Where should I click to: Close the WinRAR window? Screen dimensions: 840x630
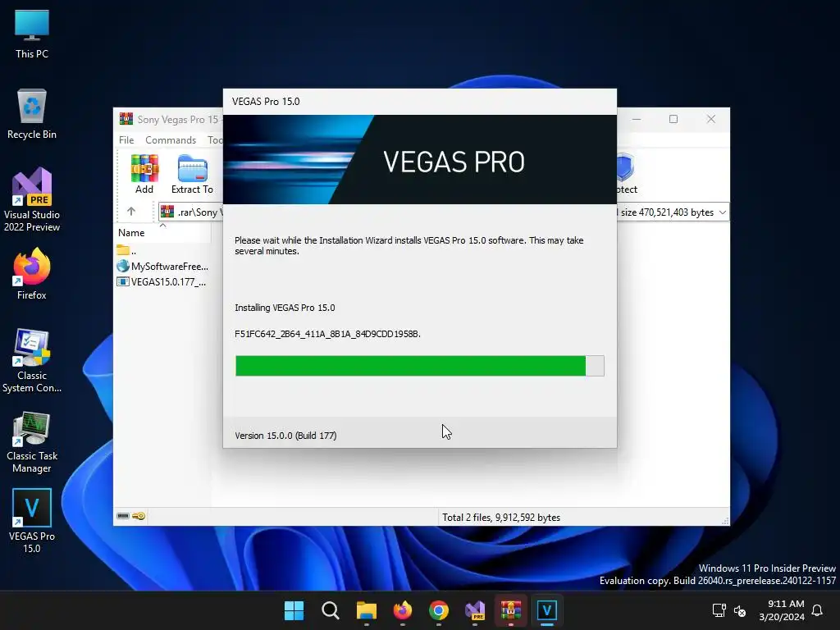[711, 119]
